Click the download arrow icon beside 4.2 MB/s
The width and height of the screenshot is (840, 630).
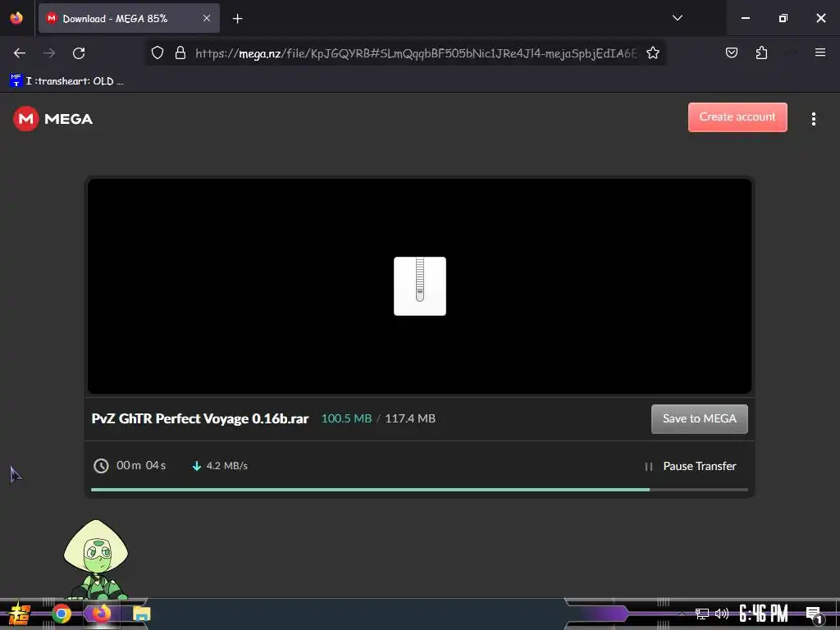point(197,466)
